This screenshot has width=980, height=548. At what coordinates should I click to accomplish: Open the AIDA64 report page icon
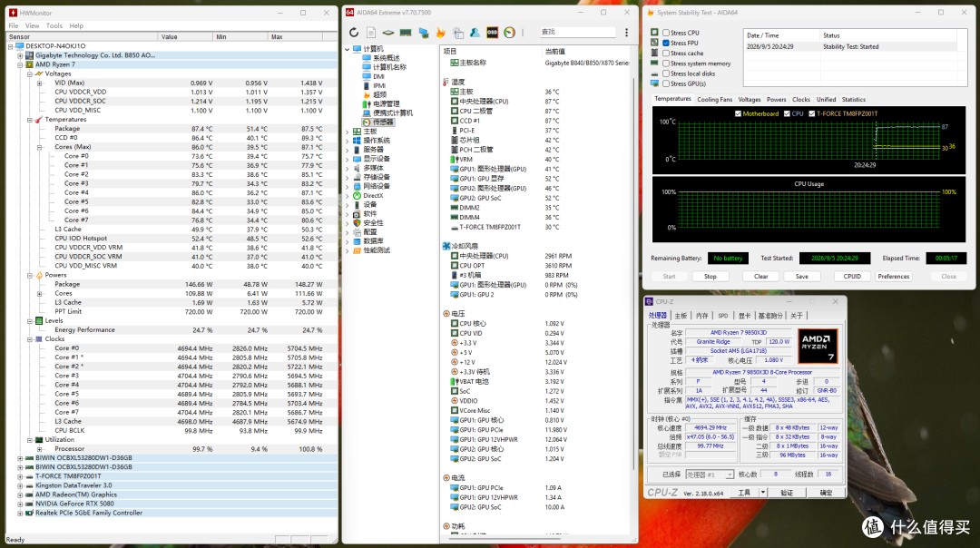click(x=370, y=33)
